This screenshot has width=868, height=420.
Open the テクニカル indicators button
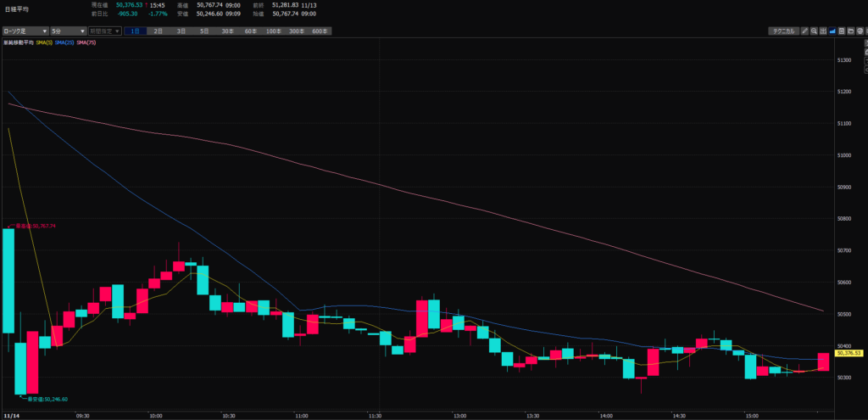pos(782,31)
